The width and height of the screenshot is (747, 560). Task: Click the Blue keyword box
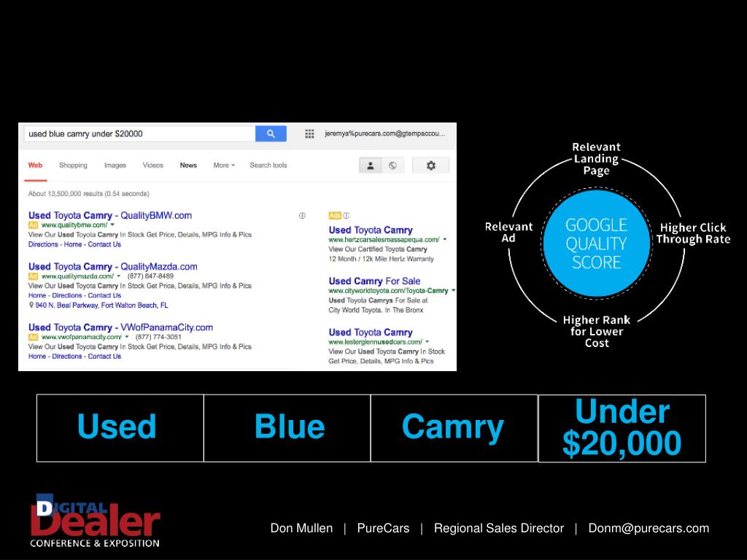click(287, 427)
